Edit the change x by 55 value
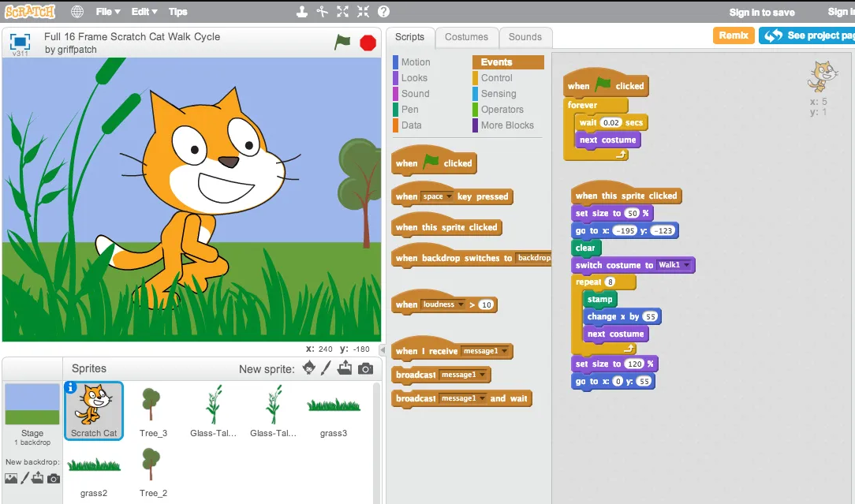Screen dimensions: 855x504 tap(650, 317)
